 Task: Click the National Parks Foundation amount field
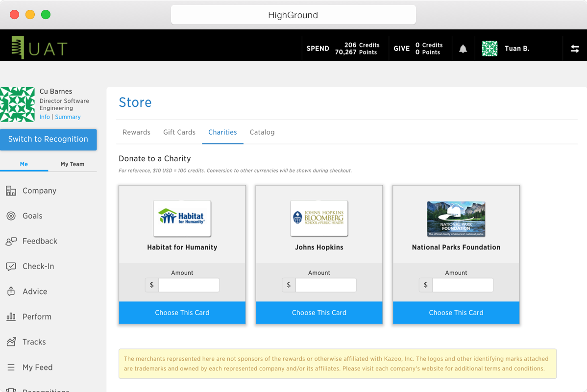[x=463, y=285]
